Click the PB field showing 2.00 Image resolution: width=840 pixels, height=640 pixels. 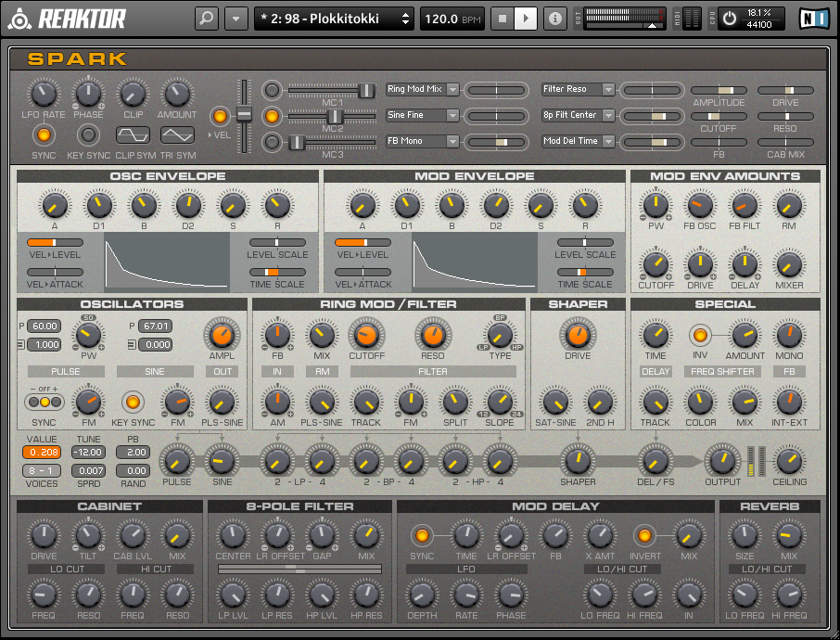click(x=133, y=453)
